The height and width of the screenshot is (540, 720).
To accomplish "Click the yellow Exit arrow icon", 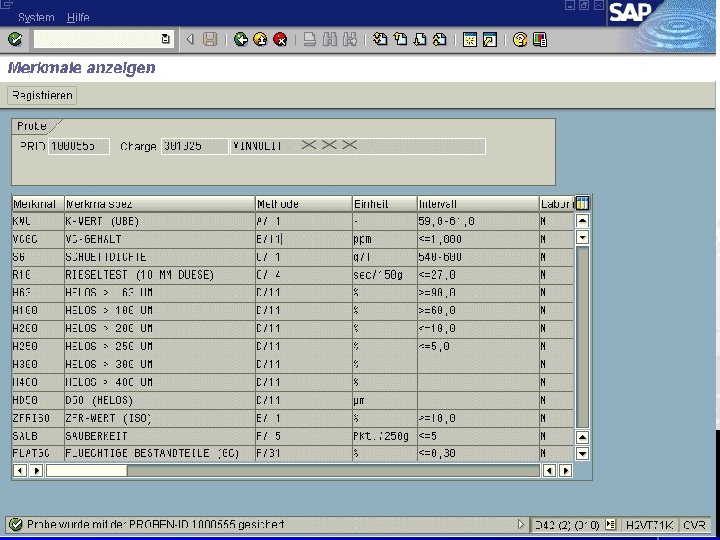I will (260, 39).
